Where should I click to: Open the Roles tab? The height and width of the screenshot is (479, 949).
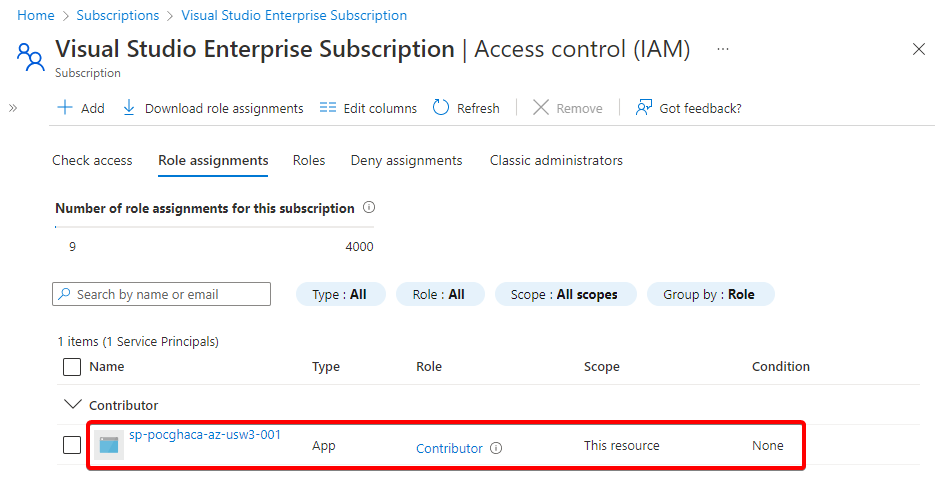309,160
